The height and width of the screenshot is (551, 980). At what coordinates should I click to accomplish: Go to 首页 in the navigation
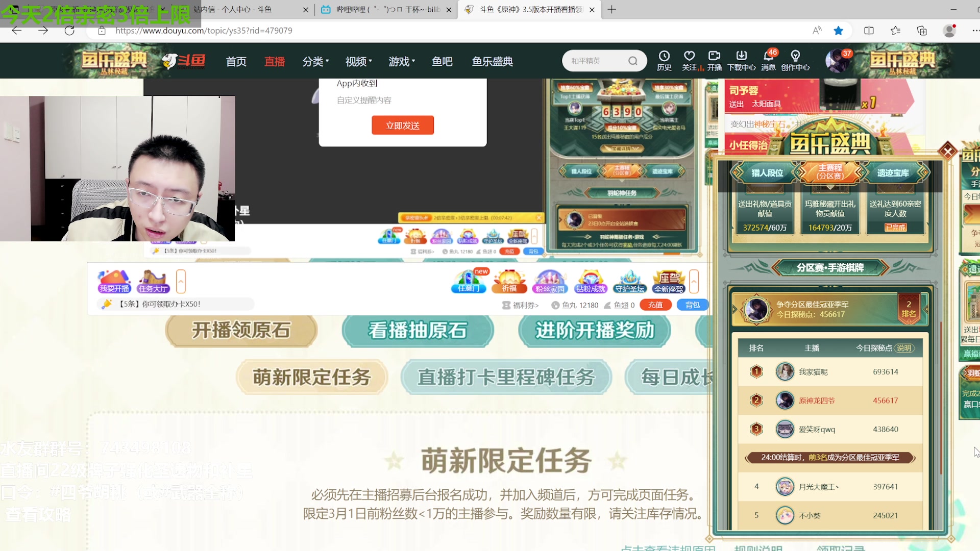pyautogui.click(x=236, y=61)
